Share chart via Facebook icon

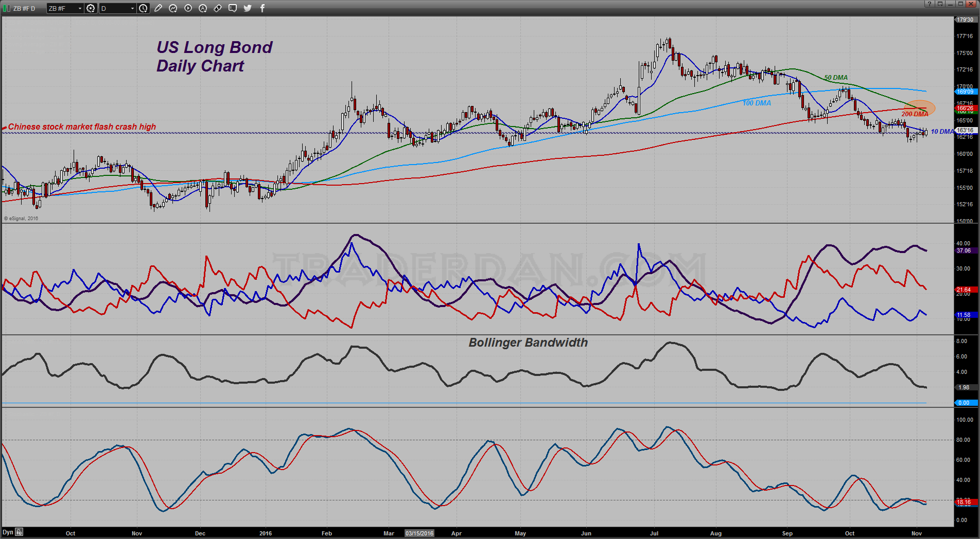click(262, 8)
